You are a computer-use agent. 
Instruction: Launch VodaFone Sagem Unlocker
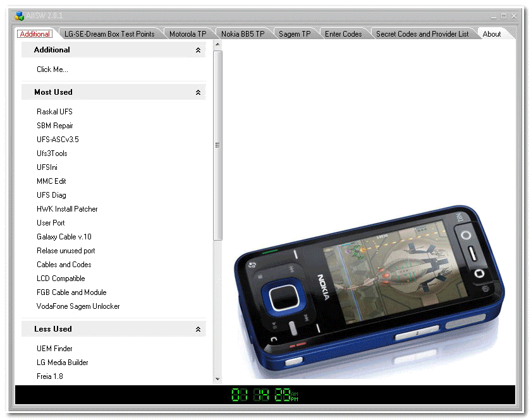78,306
